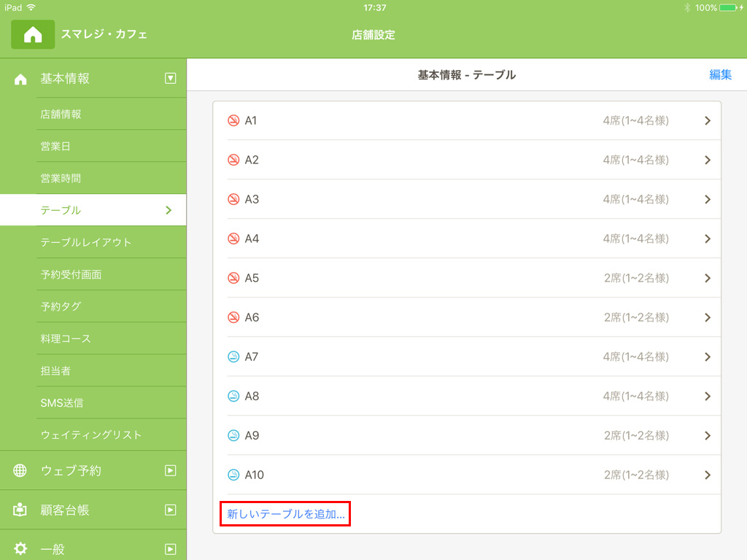
Task: Click the スマレジ・カフェ store name
Action: (x=104, y=34)
